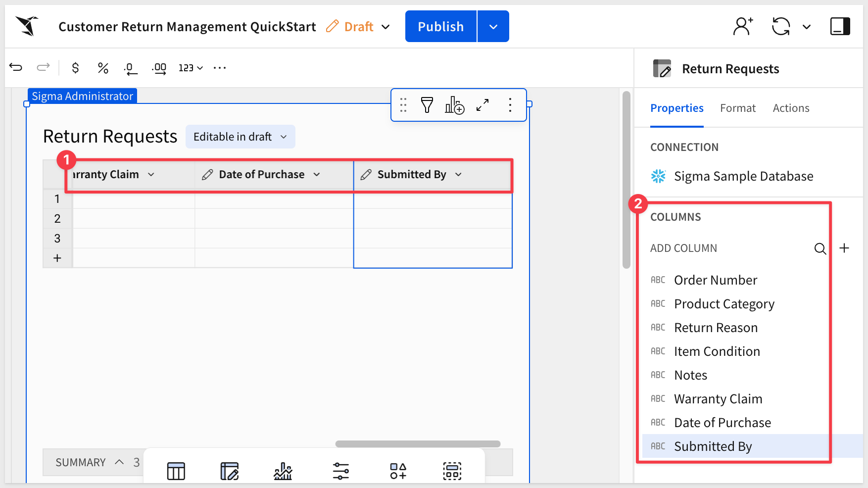Toggle the right side panel icon
This screenshot has width=868, height=488.
click(840, 27)
